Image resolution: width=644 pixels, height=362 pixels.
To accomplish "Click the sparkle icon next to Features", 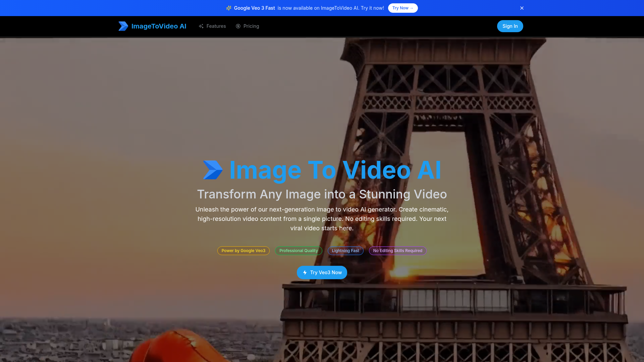I will click(201, 26).
